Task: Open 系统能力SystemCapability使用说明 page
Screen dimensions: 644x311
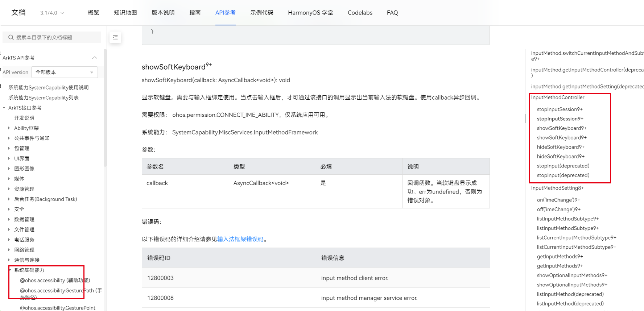Action: (49, 87)
